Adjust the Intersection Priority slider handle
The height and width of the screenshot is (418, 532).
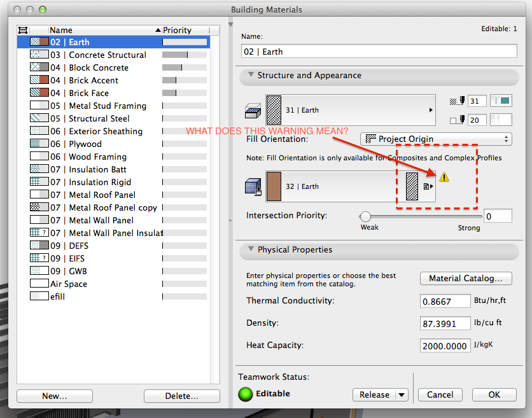click(x=365, y=216)
